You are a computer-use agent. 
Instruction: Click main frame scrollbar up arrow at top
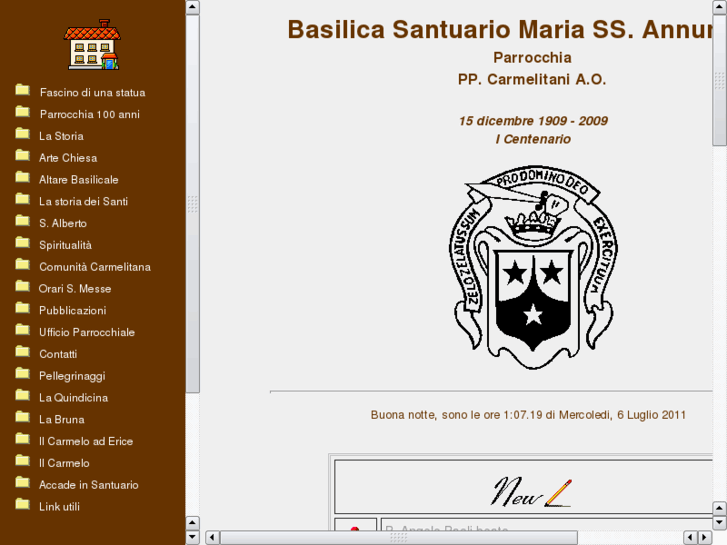(719, 7)
